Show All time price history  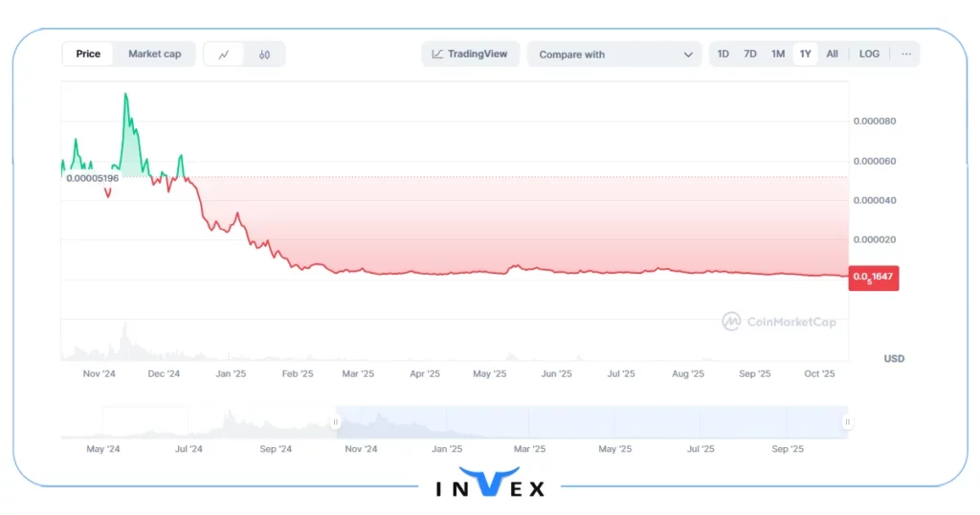[x=832, y=54]
